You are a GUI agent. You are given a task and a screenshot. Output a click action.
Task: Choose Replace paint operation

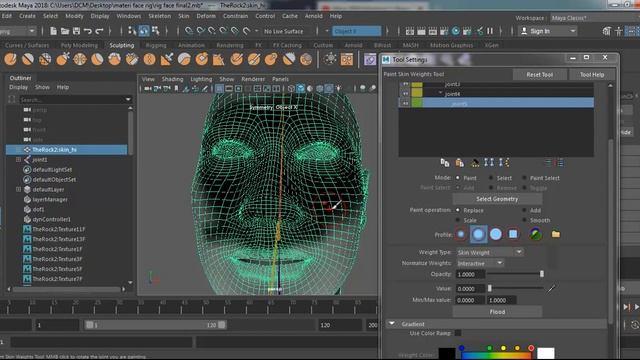458,210
